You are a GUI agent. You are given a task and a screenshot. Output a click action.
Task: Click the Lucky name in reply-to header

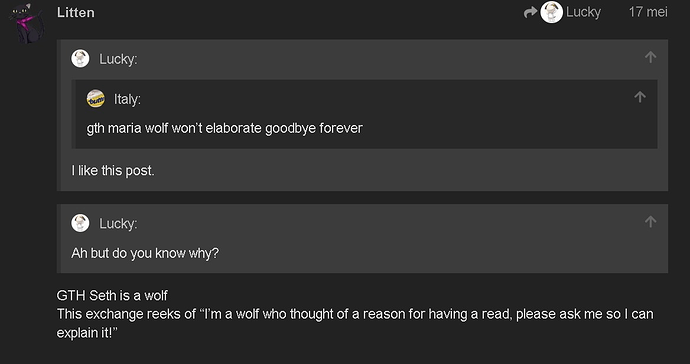click(x=583, y=12)
